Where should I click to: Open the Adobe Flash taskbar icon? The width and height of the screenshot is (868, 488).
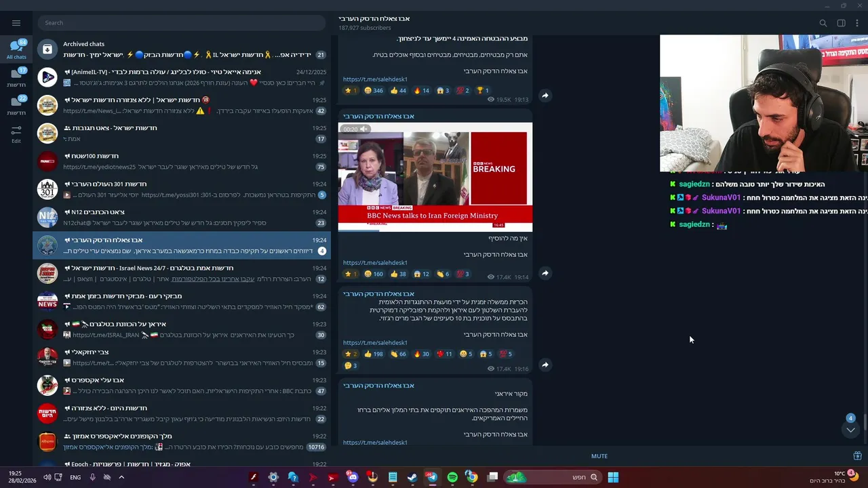click(x=254, y=477)
